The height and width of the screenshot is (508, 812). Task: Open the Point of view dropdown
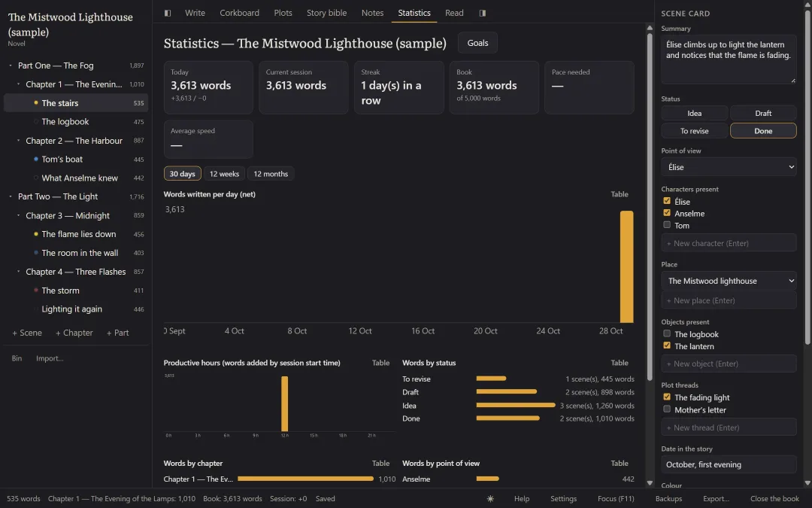coord(729,167)
